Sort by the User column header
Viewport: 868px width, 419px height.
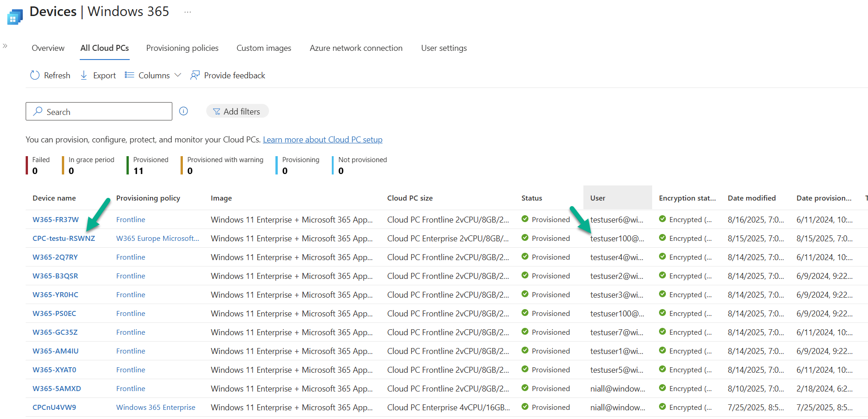(x=598, y=198)
